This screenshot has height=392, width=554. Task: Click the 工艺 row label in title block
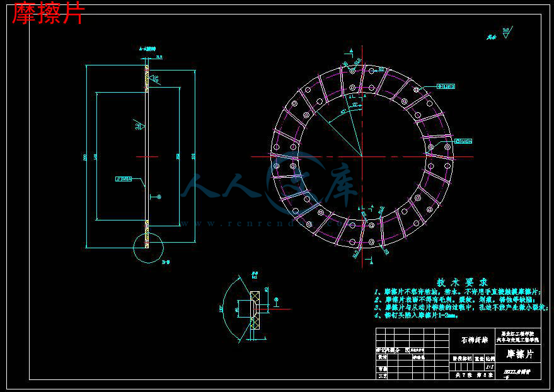[383, 376]
